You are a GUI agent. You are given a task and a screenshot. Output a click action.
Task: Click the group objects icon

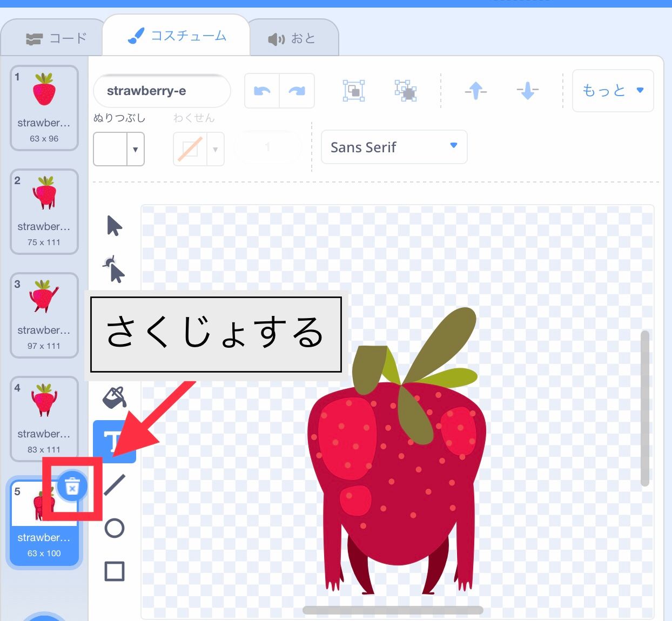pyautogui.click(x=353, y=91)
